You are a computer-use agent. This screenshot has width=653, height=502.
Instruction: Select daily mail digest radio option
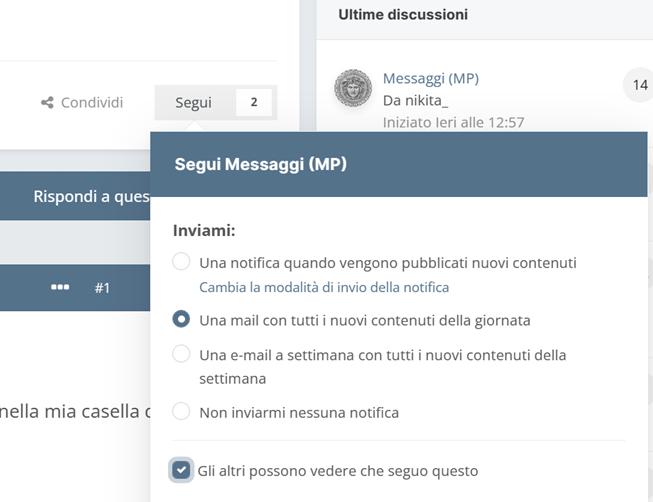click(181, 319)
